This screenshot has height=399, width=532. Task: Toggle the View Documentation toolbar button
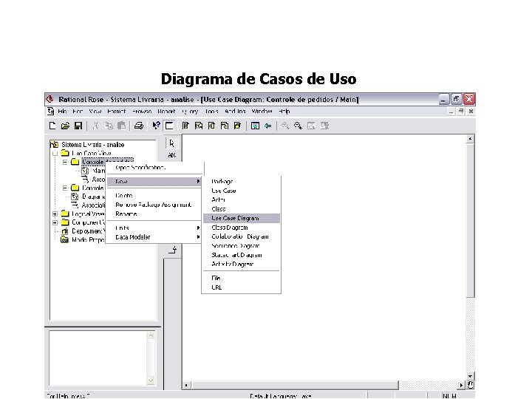click(169, 126)
